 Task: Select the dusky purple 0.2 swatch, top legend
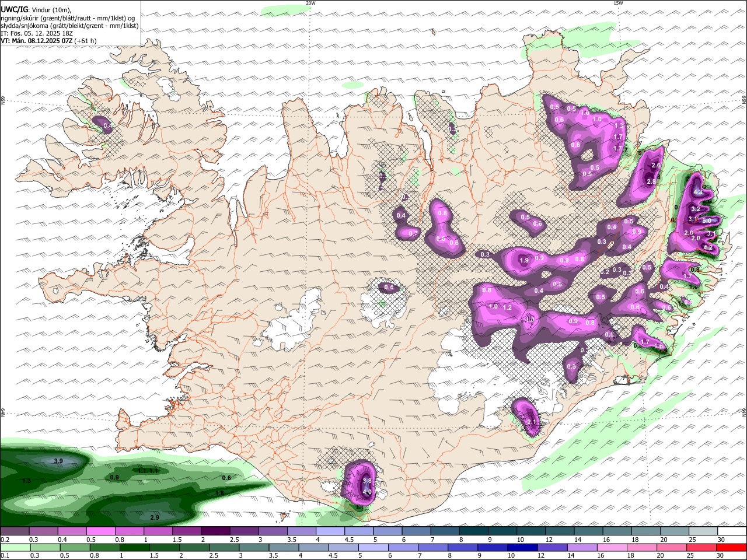[x=15, y=531]
